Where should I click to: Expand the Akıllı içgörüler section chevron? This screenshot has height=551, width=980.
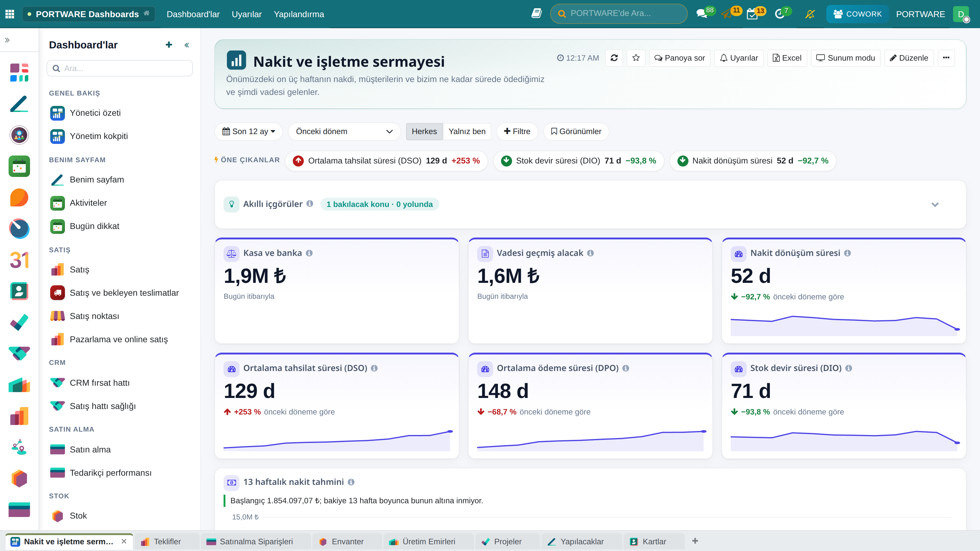[x=935, y=204]
